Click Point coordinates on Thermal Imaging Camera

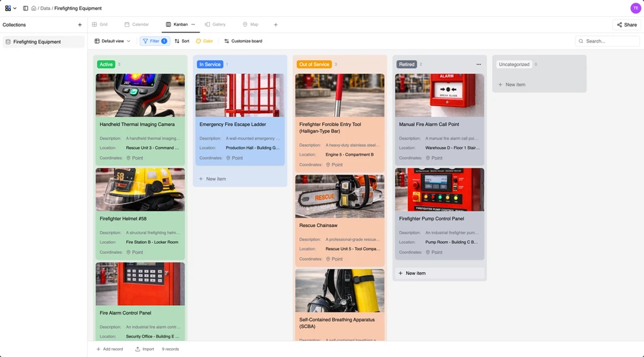[135, 158]
